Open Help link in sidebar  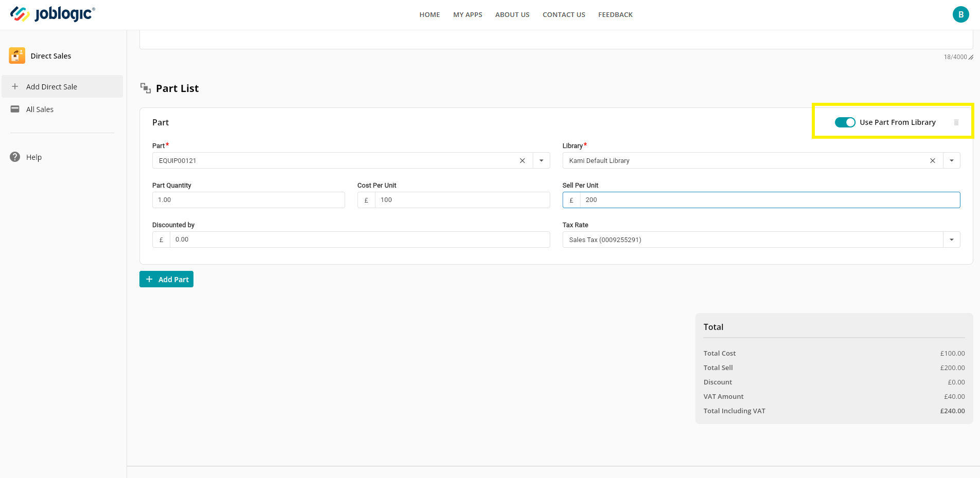[34, 157]
